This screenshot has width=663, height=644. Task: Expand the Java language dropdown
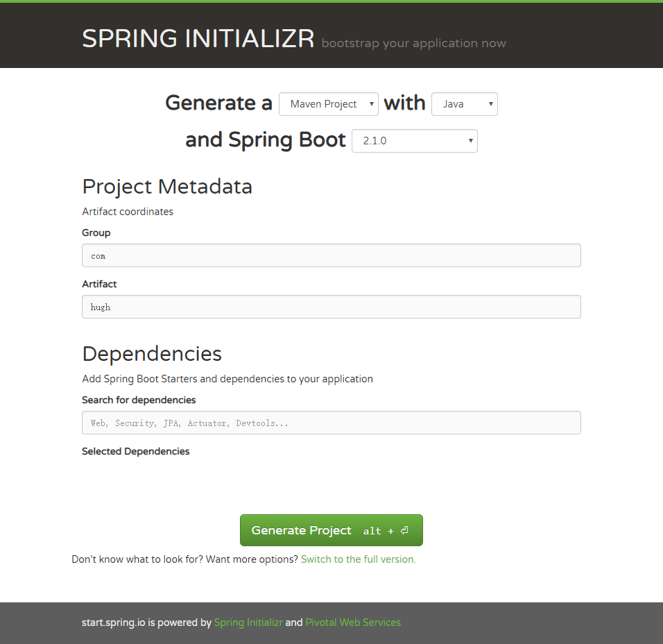point(464,104)
